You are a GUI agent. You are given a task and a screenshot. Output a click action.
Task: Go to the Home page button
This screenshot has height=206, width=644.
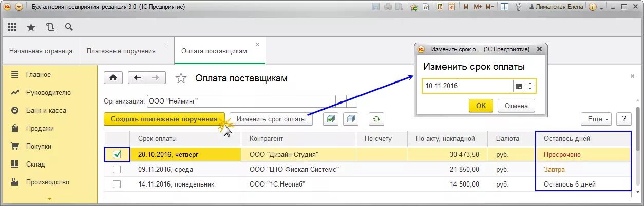pos(113,78)
